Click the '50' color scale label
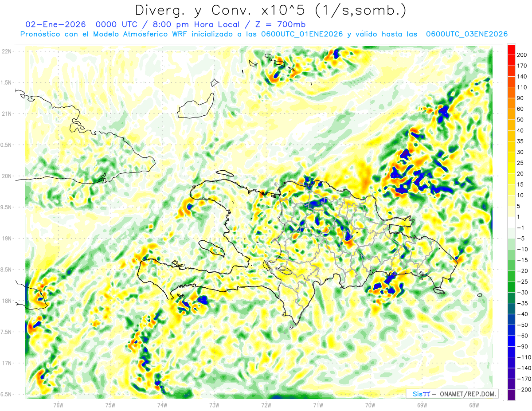Screen dimensions: 532x411 pyautogui.click(x=520, y=120)
